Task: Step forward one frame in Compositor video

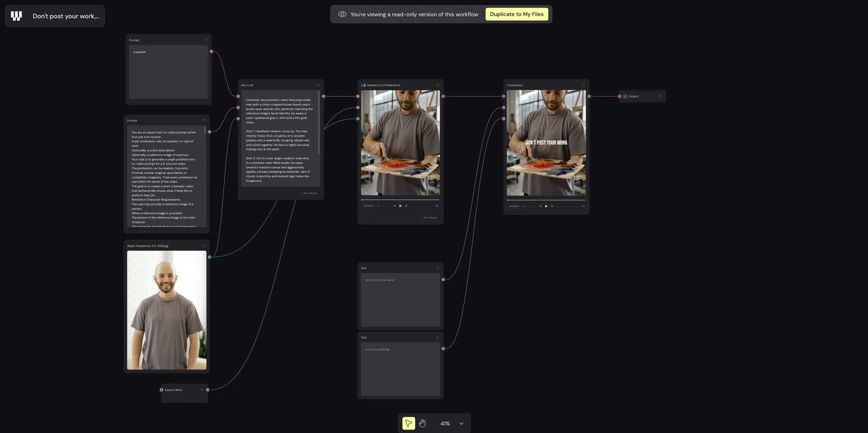Action: [x=552, y=206]
